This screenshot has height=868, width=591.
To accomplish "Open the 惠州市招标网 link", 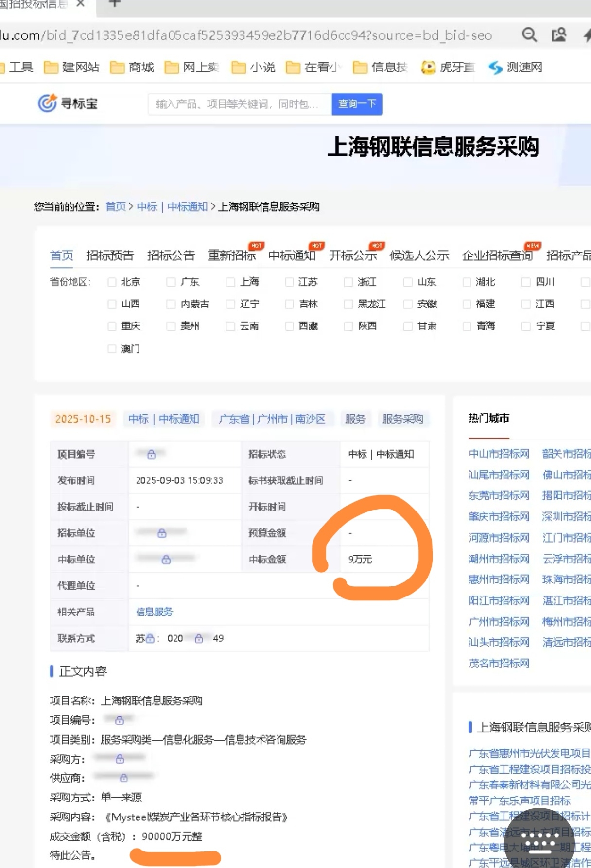I will point(499,579).
